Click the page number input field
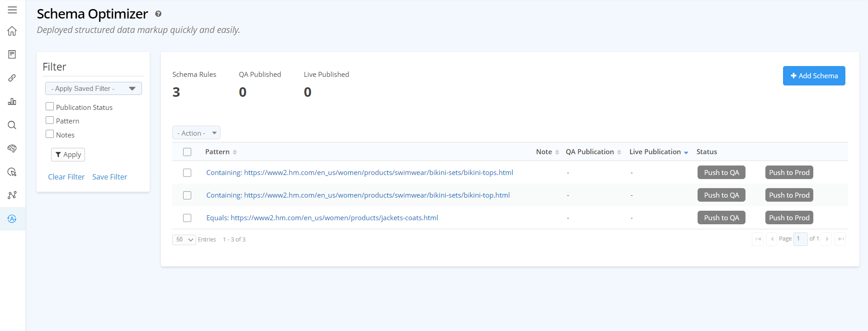Image resolution: width=868 pixels, height=331 pixels. 800,239
